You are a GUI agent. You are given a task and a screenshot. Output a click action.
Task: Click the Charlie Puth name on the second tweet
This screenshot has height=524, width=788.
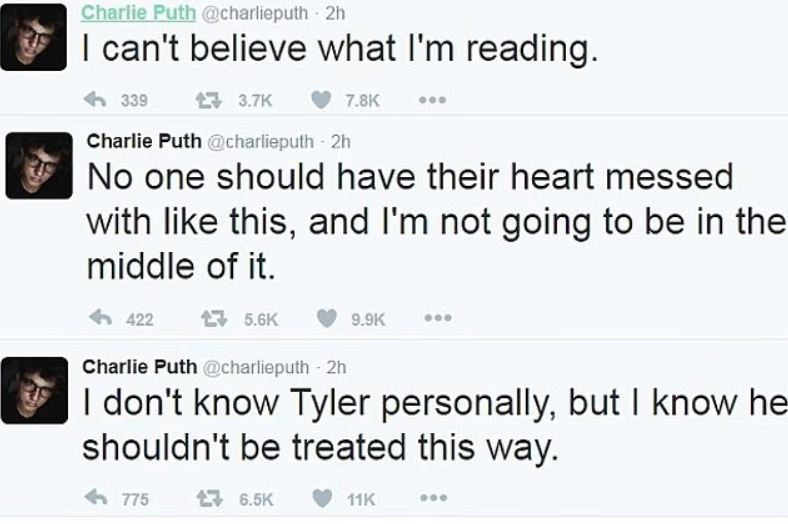144,141
